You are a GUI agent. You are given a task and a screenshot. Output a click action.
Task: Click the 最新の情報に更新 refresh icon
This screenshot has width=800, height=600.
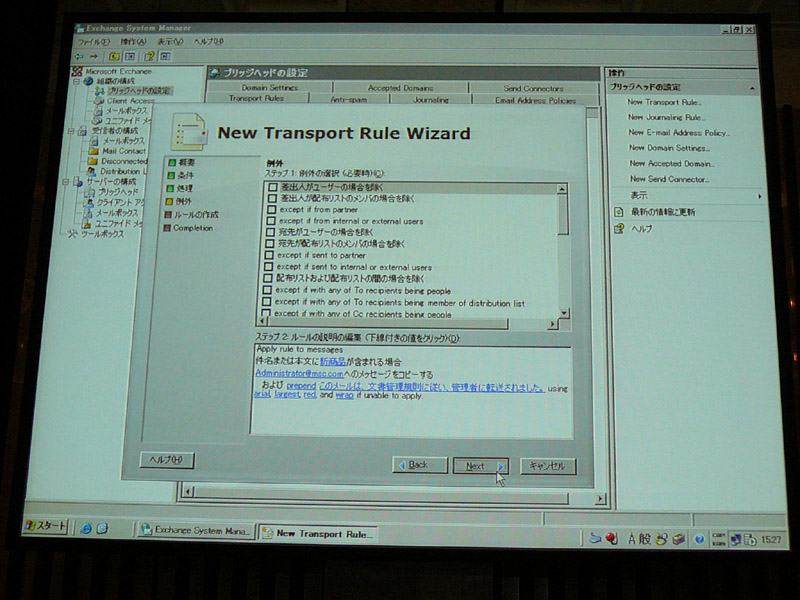click(x=619, y=212)
